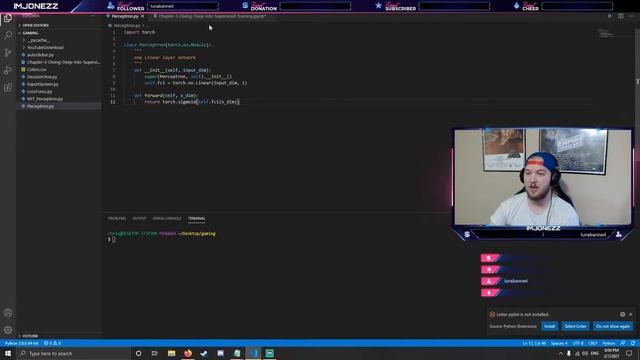Open the Output panel tab

point(139,218)
